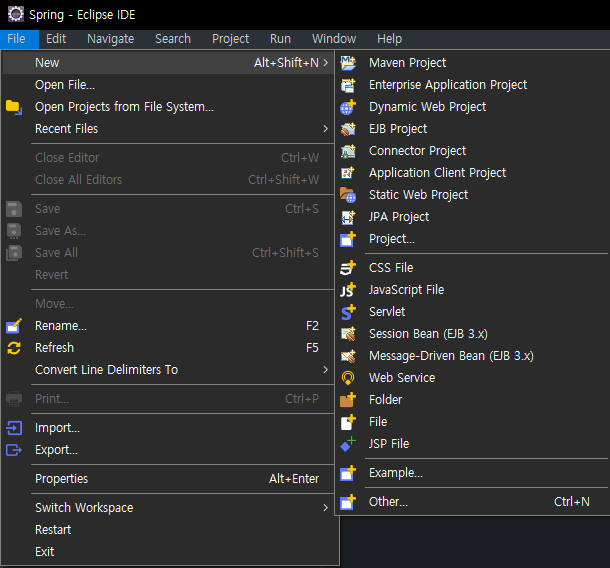
Task: Click the Application Client Project icon
Action: coord(348,173)
